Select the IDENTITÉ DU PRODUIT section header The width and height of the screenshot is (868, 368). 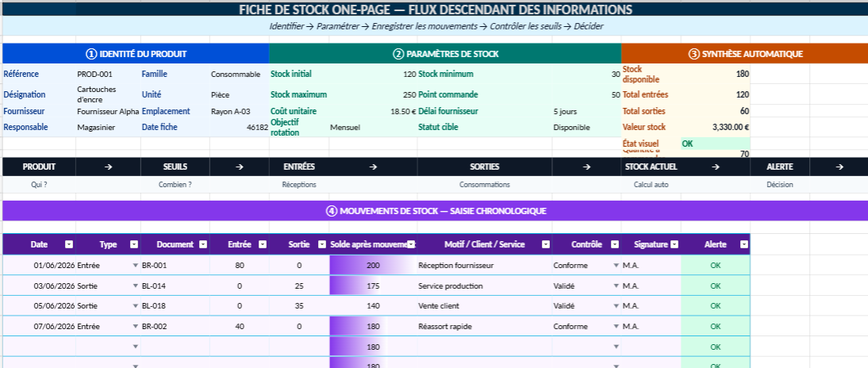[136, 54]
